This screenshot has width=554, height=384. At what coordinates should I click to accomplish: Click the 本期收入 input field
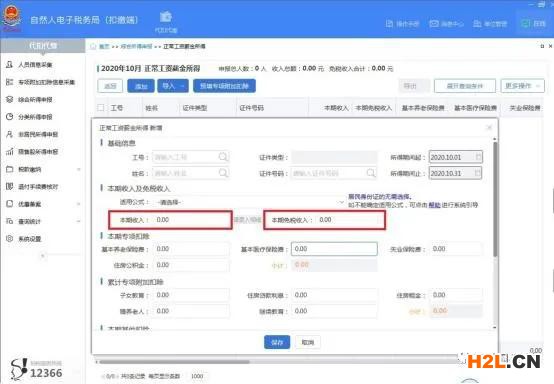192,220
